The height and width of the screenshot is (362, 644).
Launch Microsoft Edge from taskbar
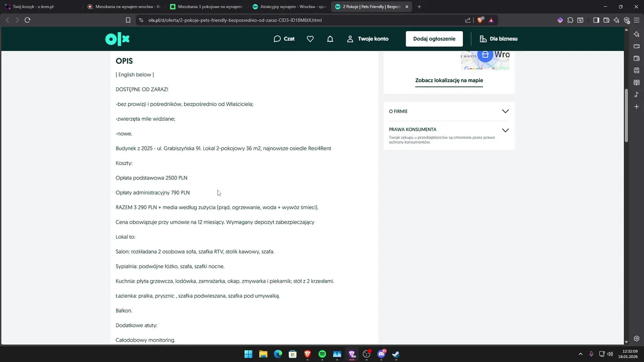click(278, 354)
